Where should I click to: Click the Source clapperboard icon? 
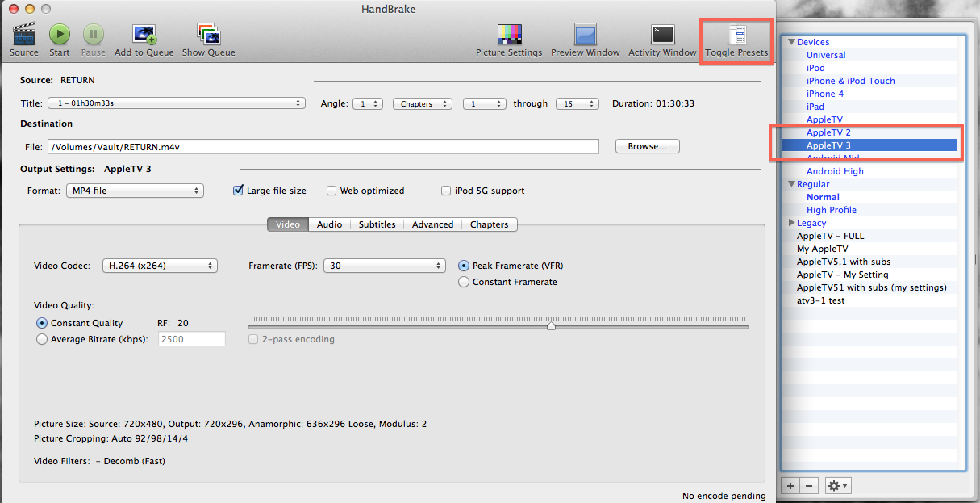coord(23,35)
